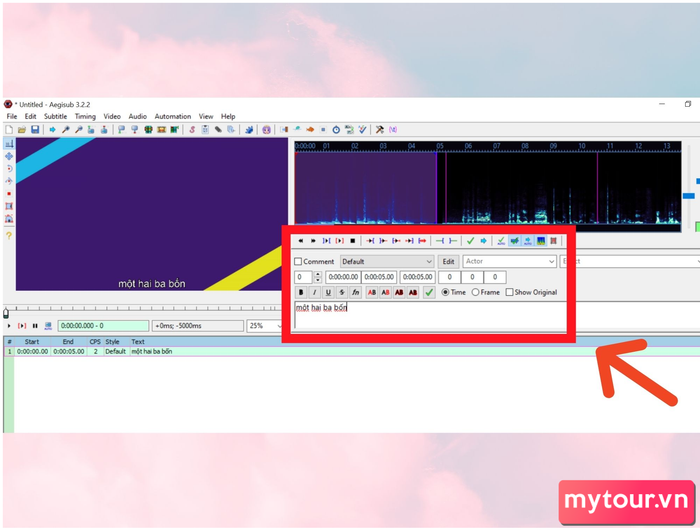Enable the Comment checkbox
The height and width of the screenshot is (532, 700).
(x=299, y=262)
